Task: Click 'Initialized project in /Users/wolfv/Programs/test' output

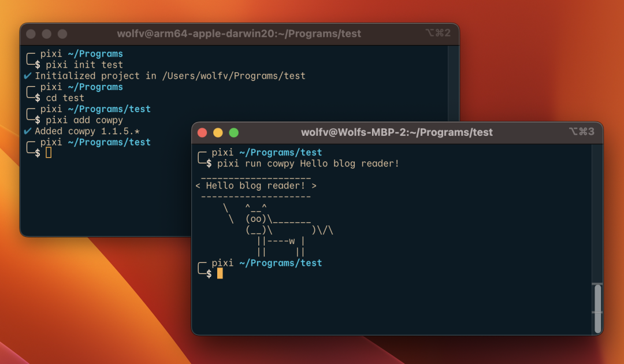Action: click(170, 76)
